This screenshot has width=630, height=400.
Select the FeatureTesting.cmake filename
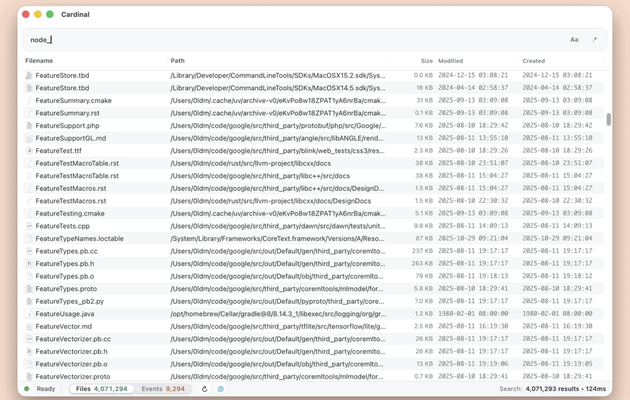tap(70, 213)
